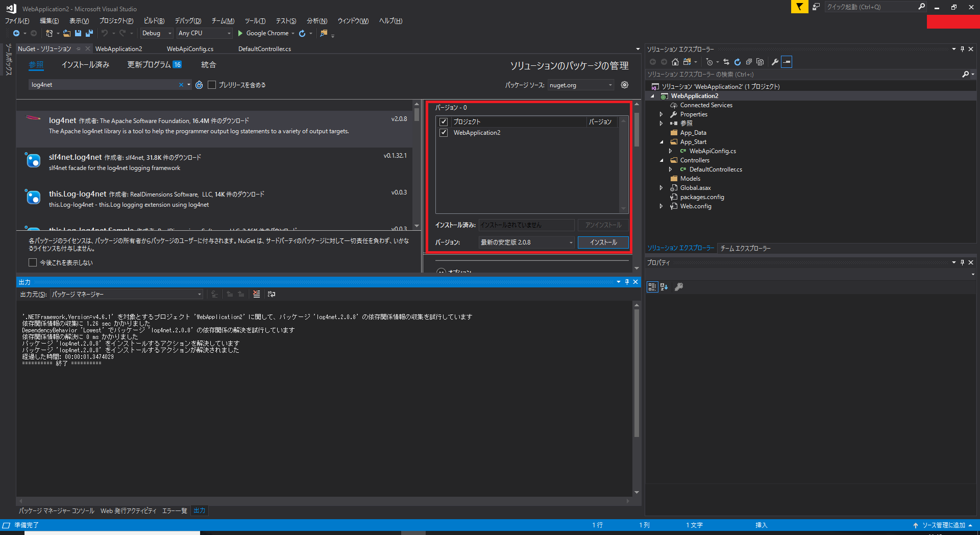The height and width of the screenshot is (535, 980).
Task: Click the Save All icon in the toolbar
Action: tap(89, 33)
